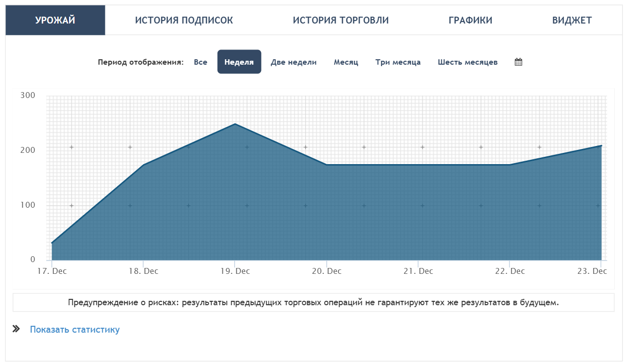This screenshot has width=628, height=364.
Task: Click the 200 y-axis value
Action: pos(27,150)
